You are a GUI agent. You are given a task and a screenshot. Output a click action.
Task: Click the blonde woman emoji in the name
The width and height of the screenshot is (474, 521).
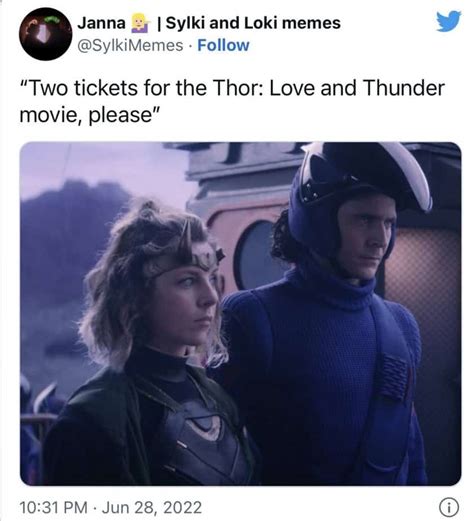pyautogui.click(x=139, y=23)
